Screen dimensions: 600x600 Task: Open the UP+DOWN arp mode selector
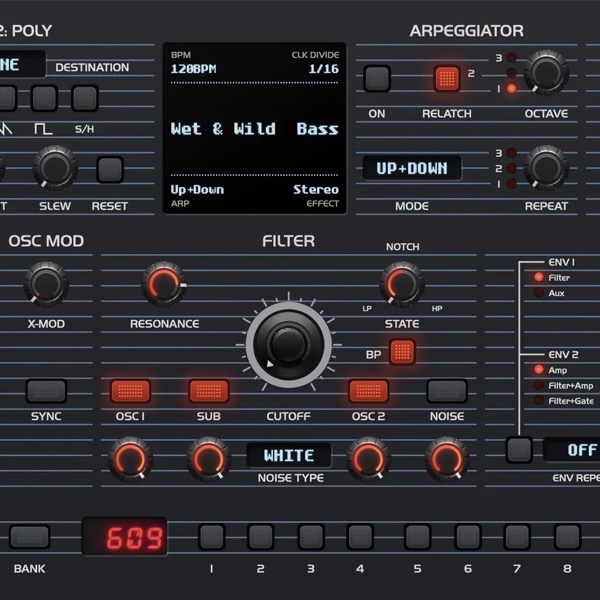412,168
